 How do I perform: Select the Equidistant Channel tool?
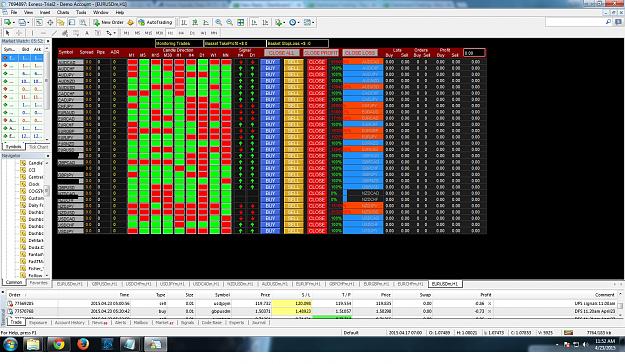pyautogui.click(x=65, y=33)
